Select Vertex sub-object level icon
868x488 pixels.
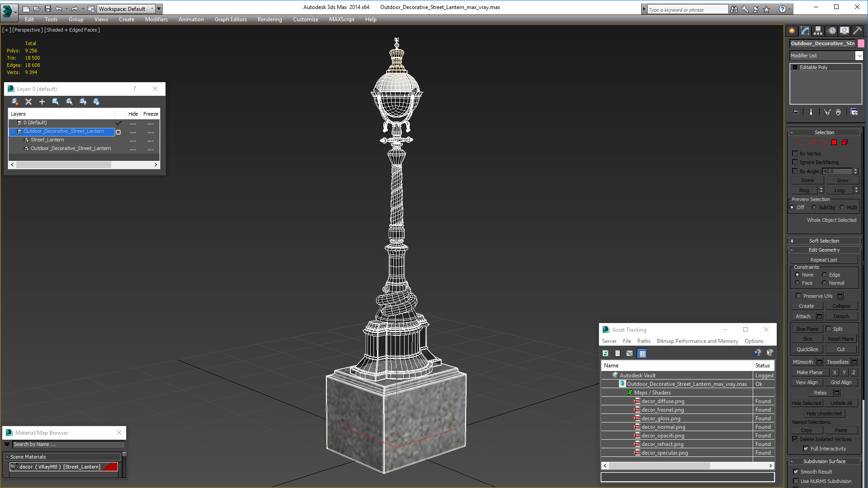[802, 142]
